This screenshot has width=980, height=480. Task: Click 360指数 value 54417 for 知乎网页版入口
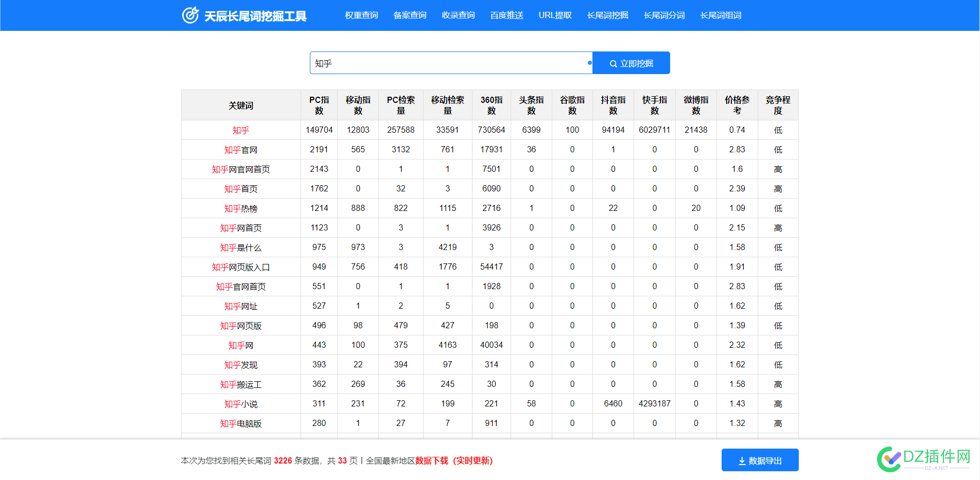[492, 267]
